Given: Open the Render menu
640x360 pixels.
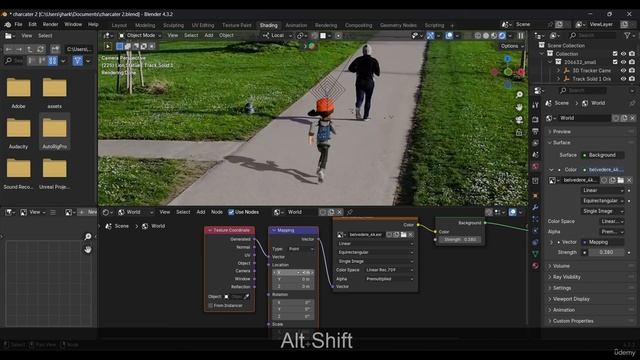Looking at the screenshot, I should click(51, 24).
